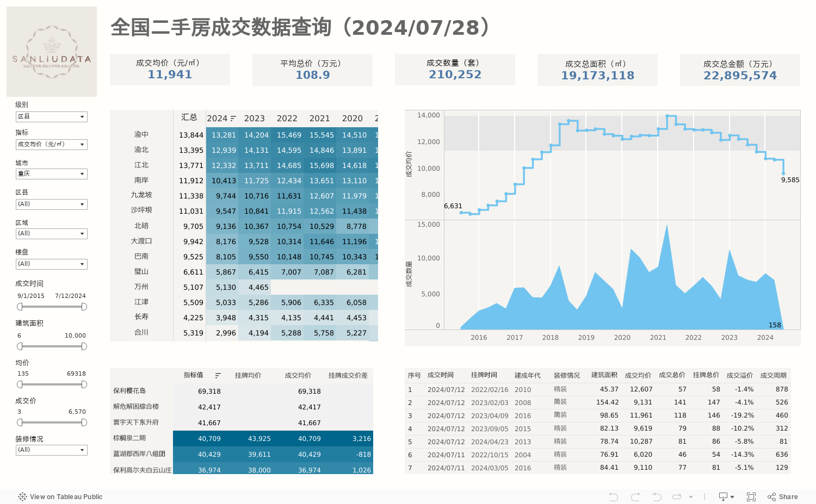The image size is (816, 504).
Task: Click the SANLIUDATA logo image
Action: [x=52, y=52]
